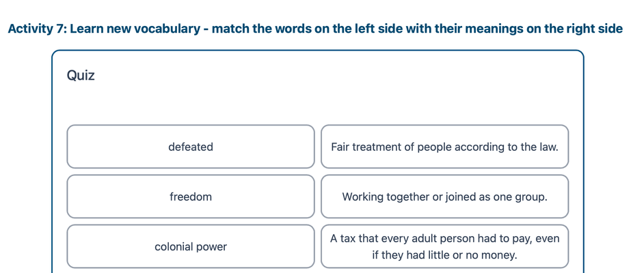Tap the first card in the right column
Viewport: 644px width, 273px height.
pyautogui.click(x=444, y=147)
